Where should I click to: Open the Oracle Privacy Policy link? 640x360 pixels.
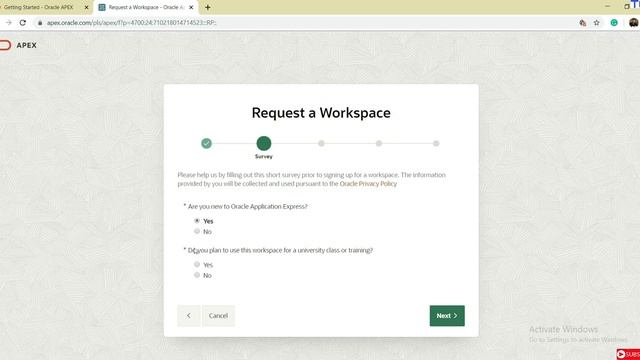[x=368, y=184]
